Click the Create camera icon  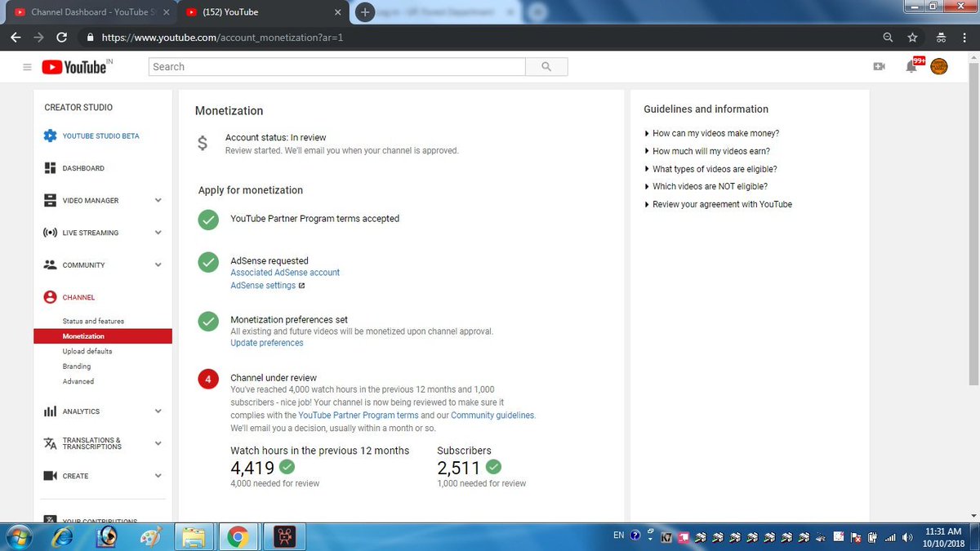click(x=50, y=476)
